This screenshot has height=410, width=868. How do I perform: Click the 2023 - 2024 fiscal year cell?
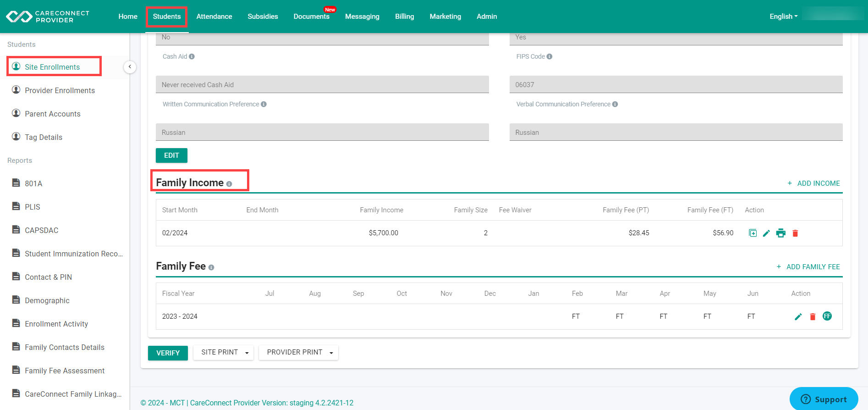pos(180,316)
